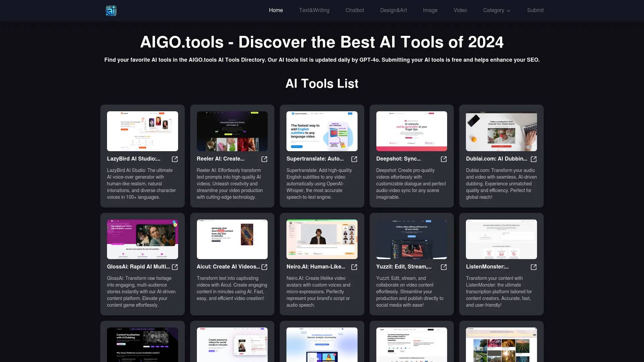The height and width of the screenshot is (362, 644).
Task: Click the 'AI Tools List' heading
Action: 322,83
